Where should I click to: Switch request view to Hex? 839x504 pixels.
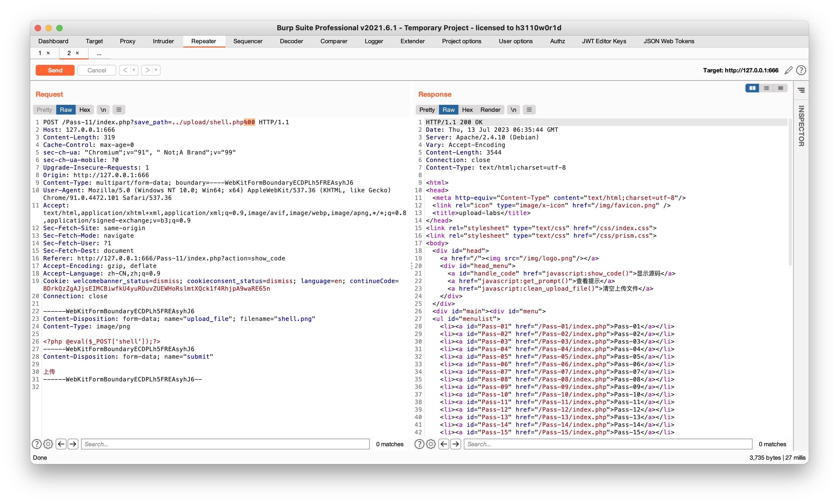[85, 110]
